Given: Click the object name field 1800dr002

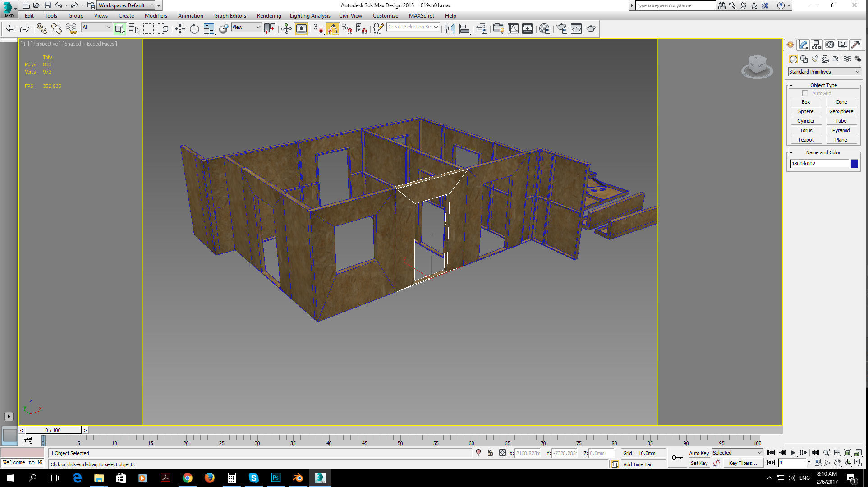Looking at the screenshot, I should tap(819, 164).
